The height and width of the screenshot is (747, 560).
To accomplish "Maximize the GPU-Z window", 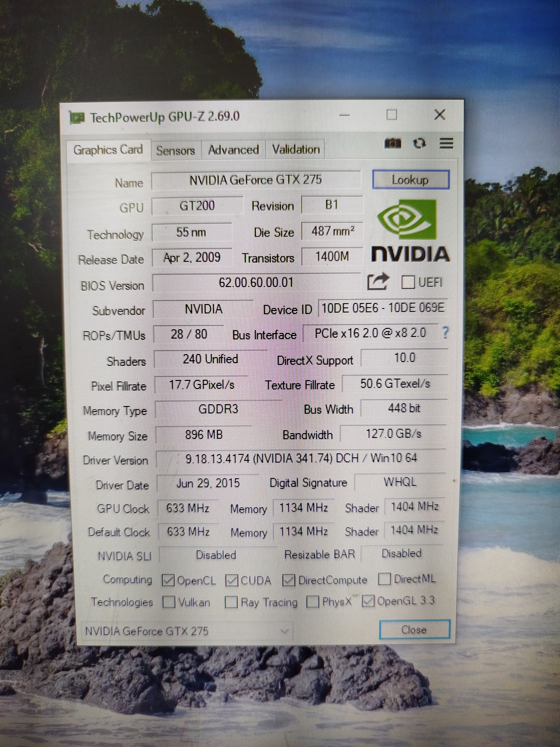I will pyautogui.click(x=392, y=115).
